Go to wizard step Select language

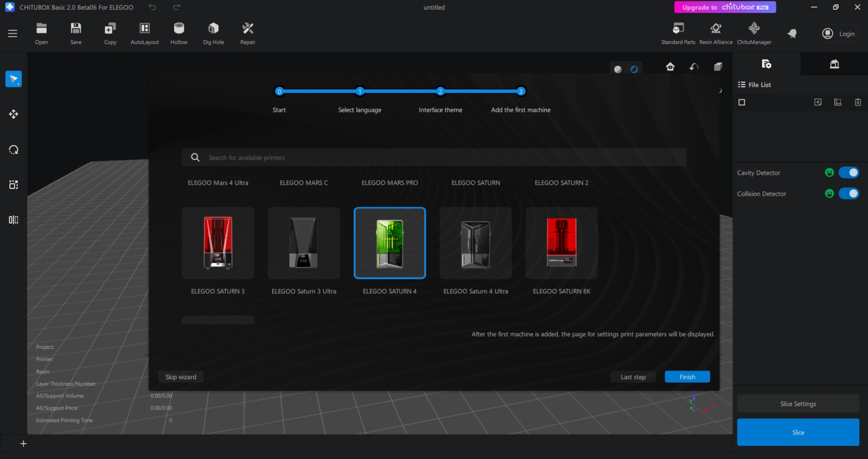coord(360,91)
